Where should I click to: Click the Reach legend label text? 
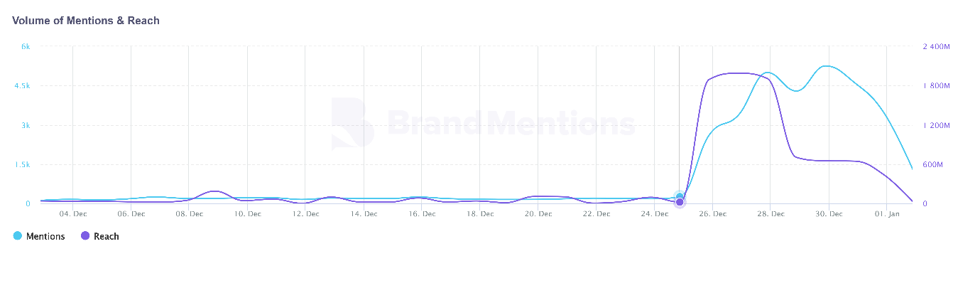107,236
